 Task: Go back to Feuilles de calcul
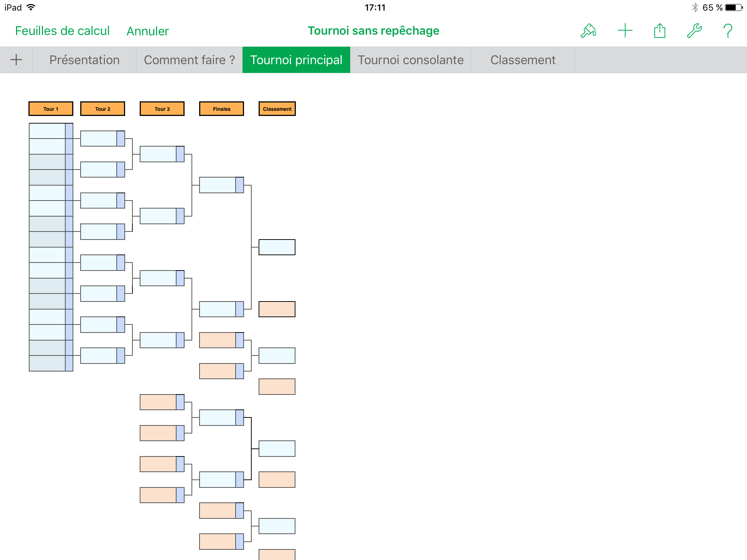coord(62,31)
